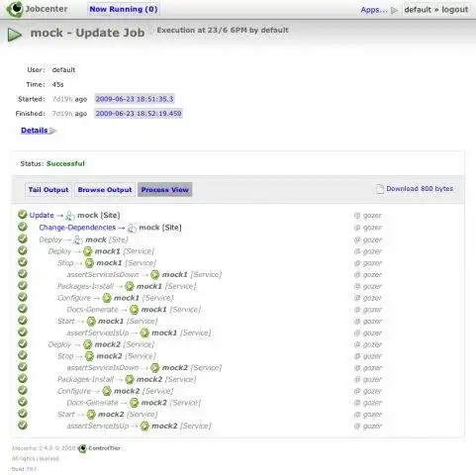This screenshot has width=476, height=475.
Task: Click the mock - Update Job heading
Action: coord(87,33)
